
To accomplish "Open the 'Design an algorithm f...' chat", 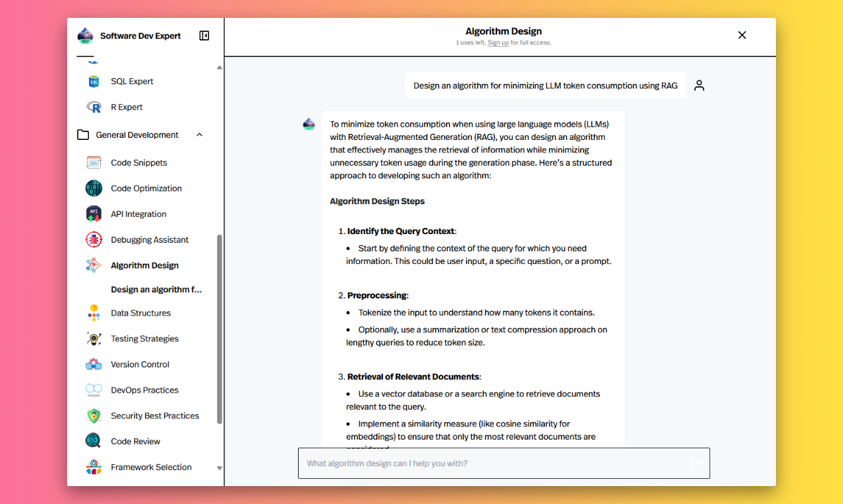I will (157, 290).
